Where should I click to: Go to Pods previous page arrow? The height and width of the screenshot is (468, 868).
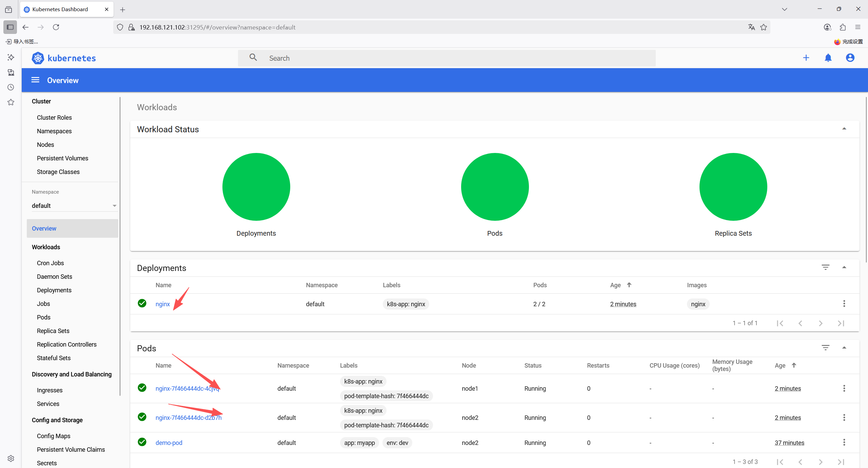(800, 462)
